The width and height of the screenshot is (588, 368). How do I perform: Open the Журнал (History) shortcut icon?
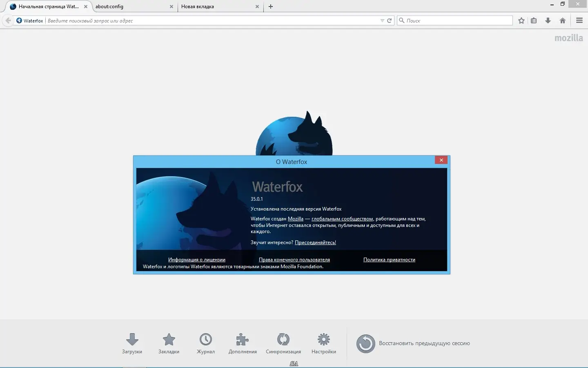[x=205, y=340]
